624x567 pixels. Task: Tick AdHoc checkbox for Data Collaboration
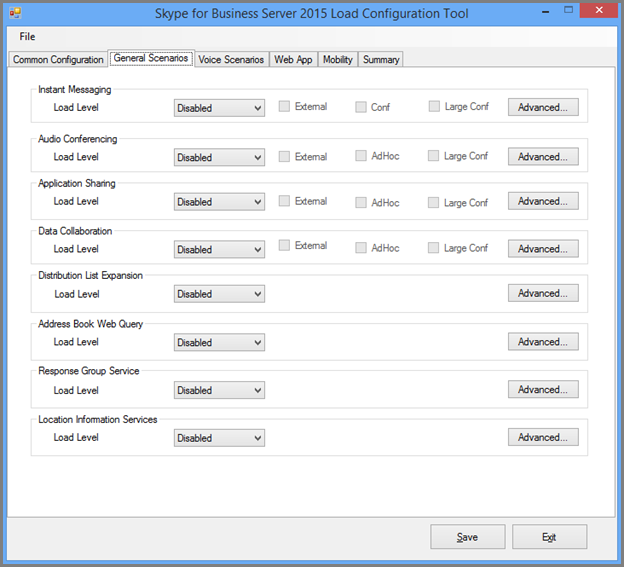(361, 248)
